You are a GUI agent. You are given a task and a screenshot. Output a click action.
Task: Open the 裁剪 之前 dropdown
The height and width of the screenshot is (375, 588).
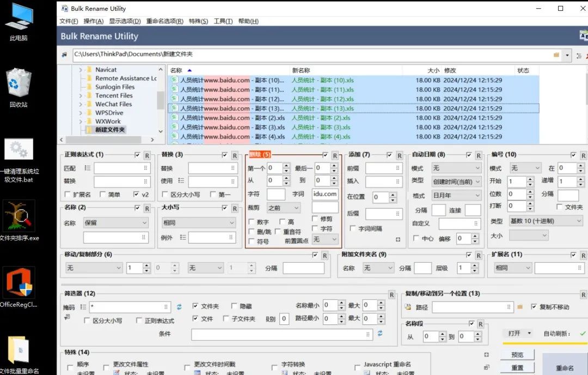pyautogui.click(x=284, y=208)
